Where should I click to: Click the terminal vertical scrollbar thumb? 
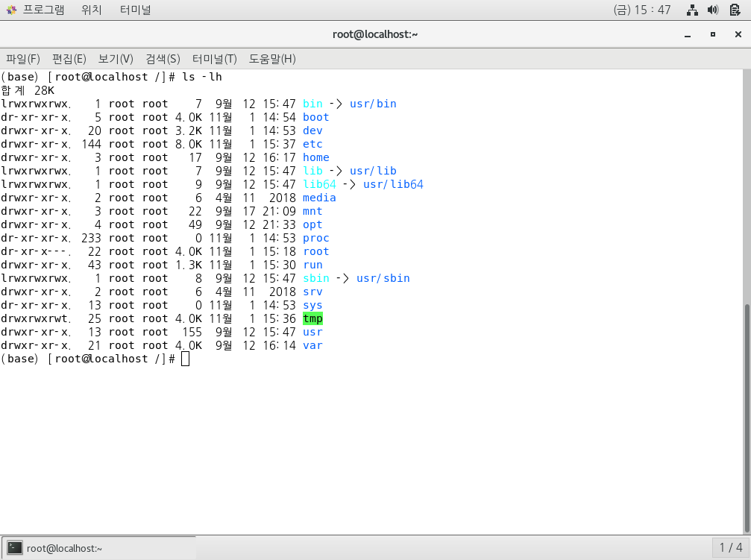(x=747, y=418)
